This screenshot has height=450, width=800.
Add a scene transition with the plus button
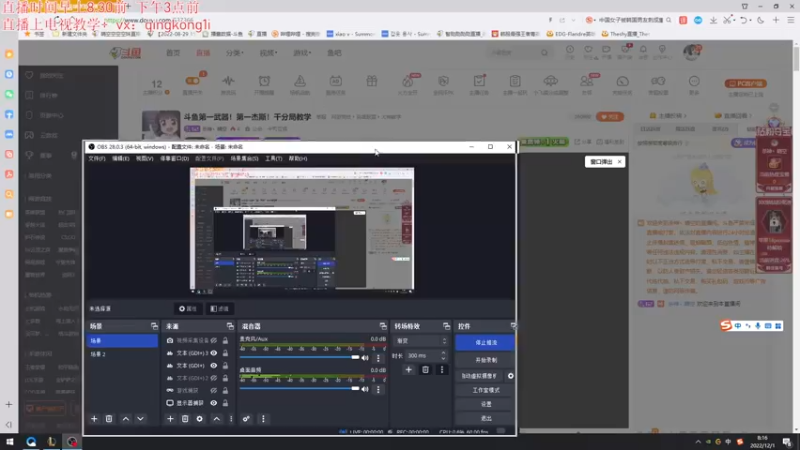click(x=408, y=369)
